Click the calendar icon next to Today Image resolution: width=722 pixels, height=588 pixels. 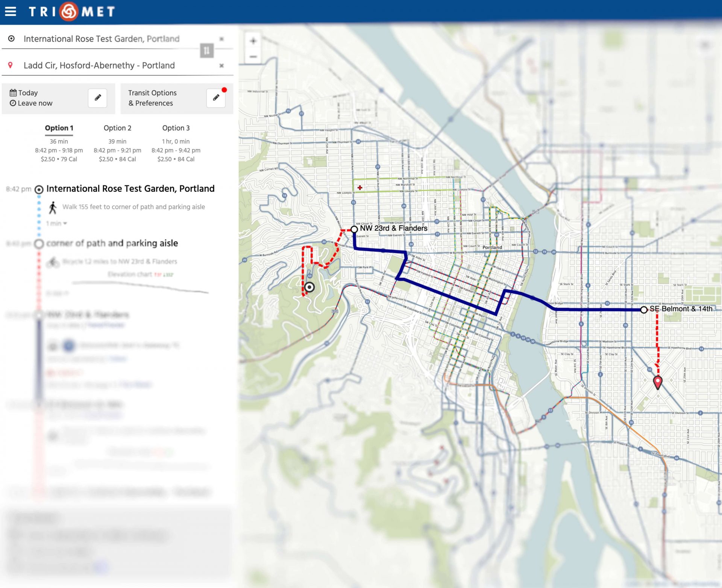(14, 92)
